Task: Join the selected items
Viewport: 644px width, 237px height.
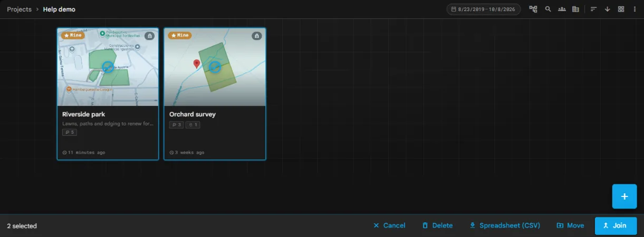Action: coord(616,225)
